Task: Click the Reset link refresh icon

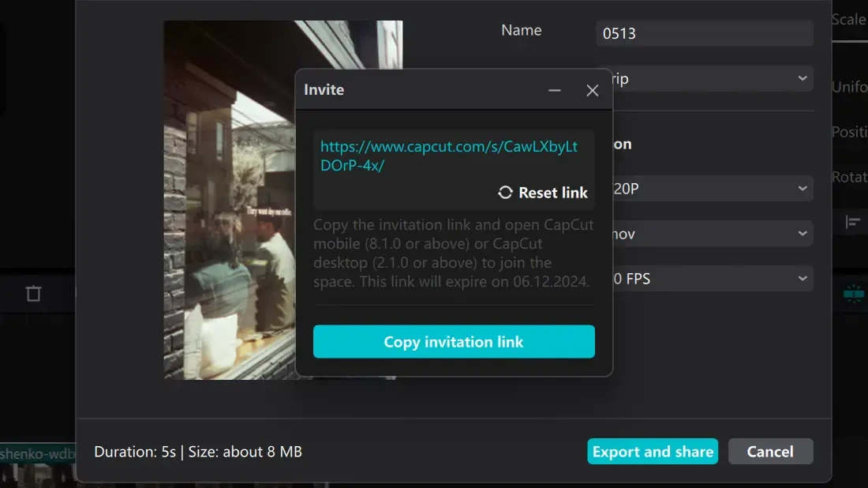Action: [x=505, y=193]
